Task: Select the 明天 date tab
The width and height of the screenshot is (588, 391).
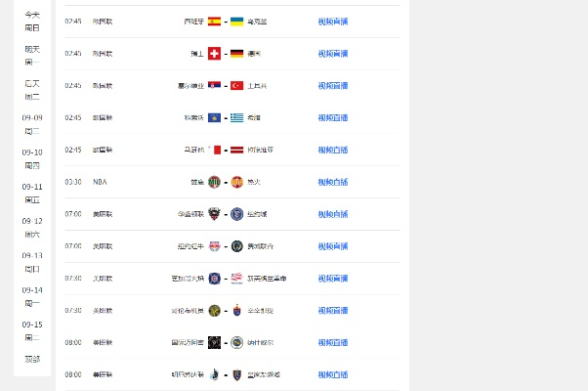Action: click(32, 55)
